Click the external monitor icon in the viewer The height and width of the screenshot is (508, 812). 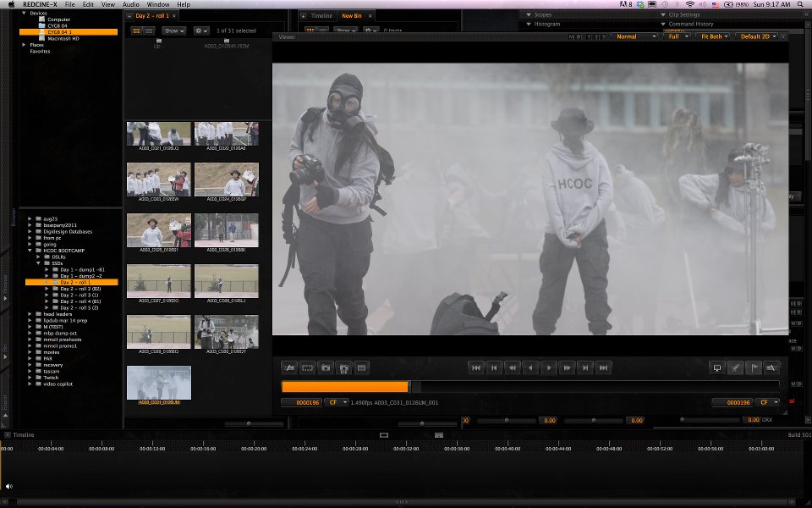pyautogui.click(x=717, y=367)
